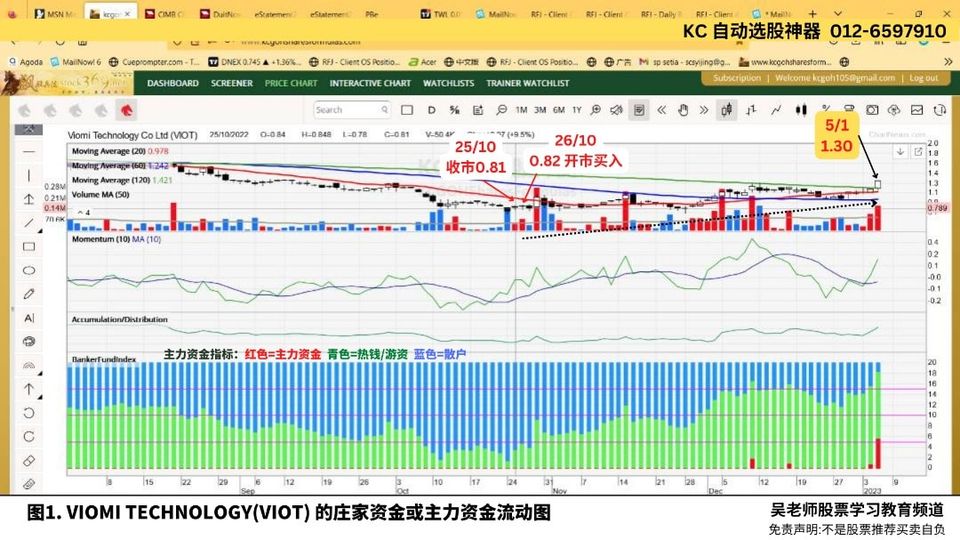Open the TRAINER WATCHLIST page
The width and height of the screenshot is (960, 540).
527,83
